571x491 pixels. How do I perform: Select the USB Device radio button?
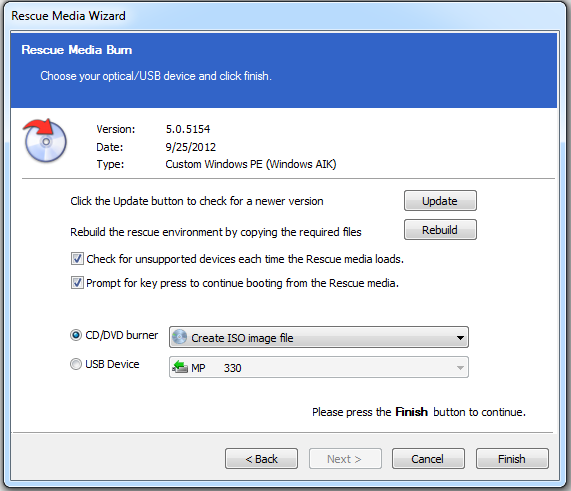pos(76,364)
